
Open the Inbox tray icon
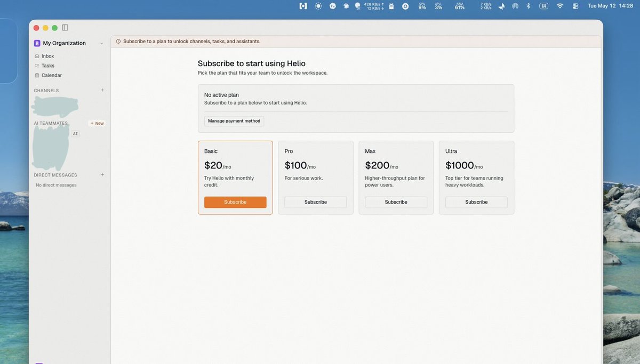click(37, 56)
